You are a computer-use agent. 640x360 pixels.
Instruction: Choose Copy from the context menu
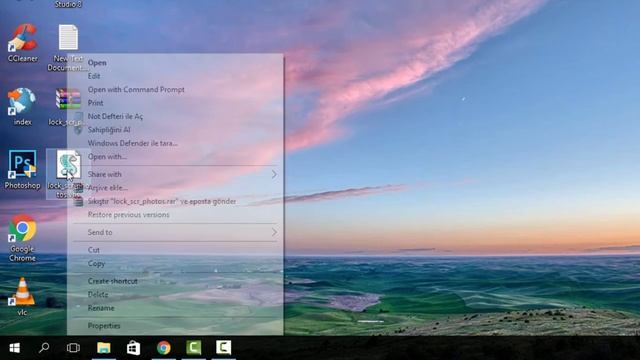96,263
